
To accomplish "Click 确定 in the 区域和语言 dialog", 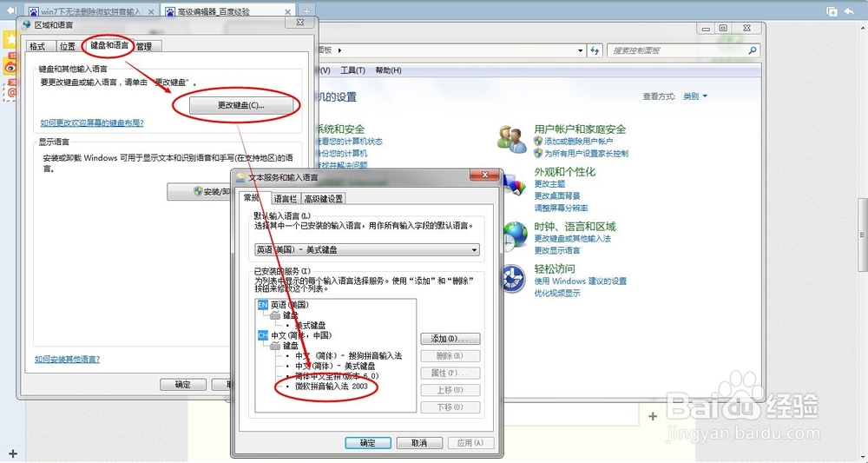I will [x=182, y=384].
